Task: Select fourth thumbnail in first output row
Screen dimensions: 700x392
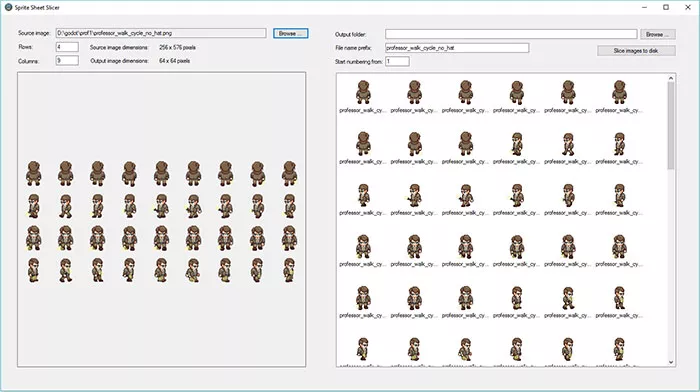Action: [x=517, y=92]
